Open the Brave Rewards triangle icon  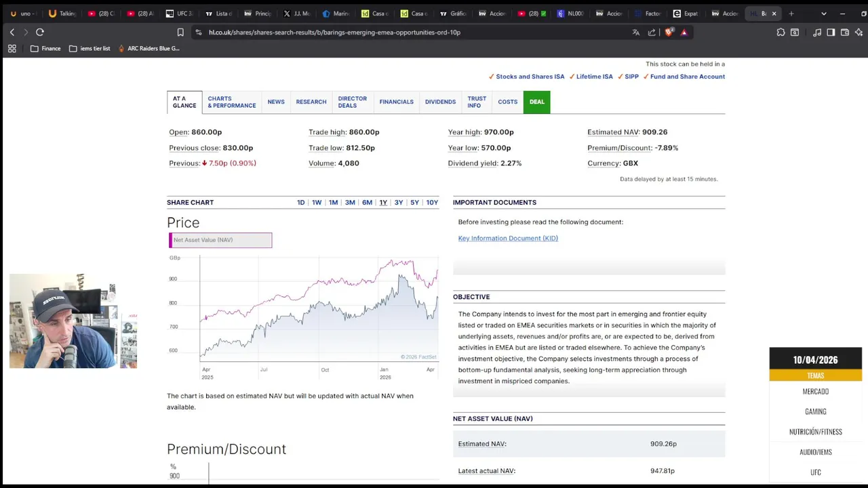(684, 32)
